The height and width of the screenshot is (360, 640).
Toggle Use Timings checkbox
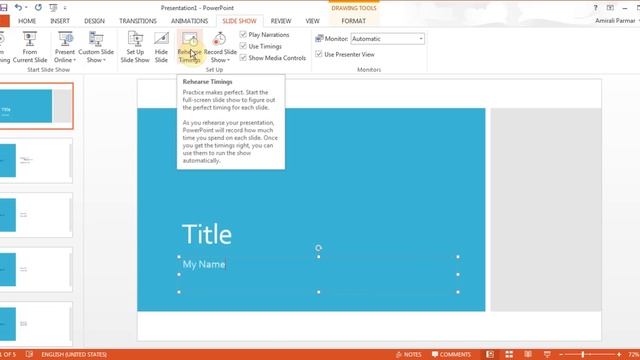click(243, 46)
